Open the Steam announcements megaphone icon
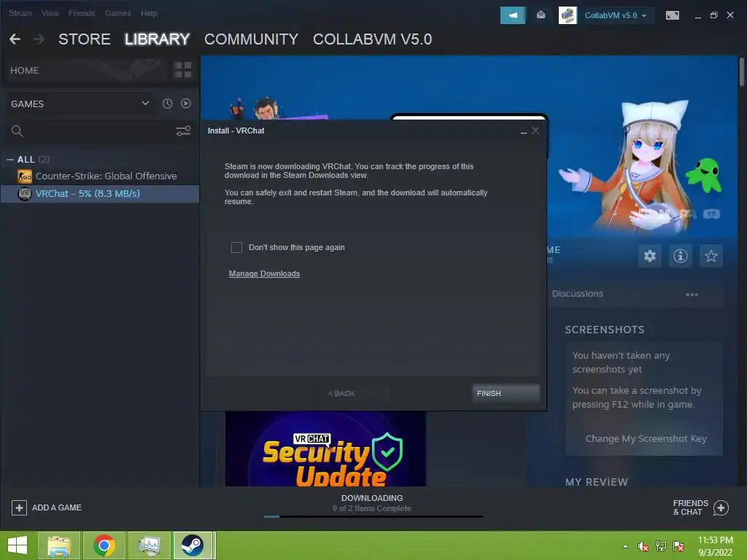 [x=513, y=15]
